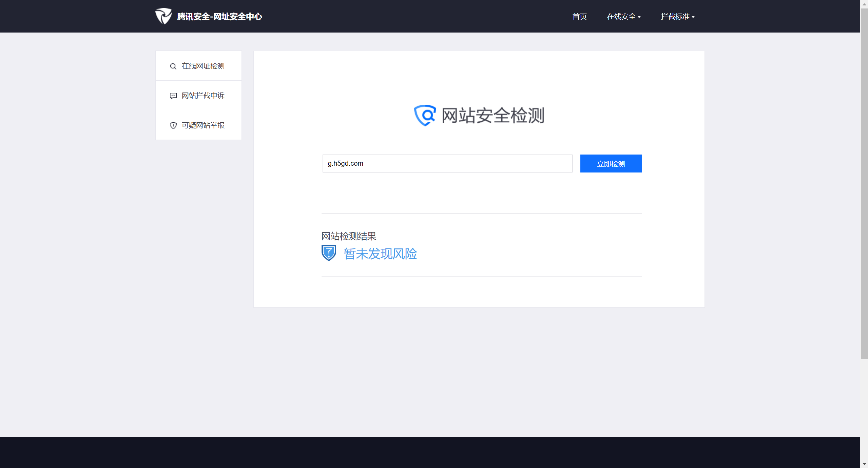Click the blue shield result icon
The width and height of the screenshot is (868, 468).
click(x=329, y=253)
